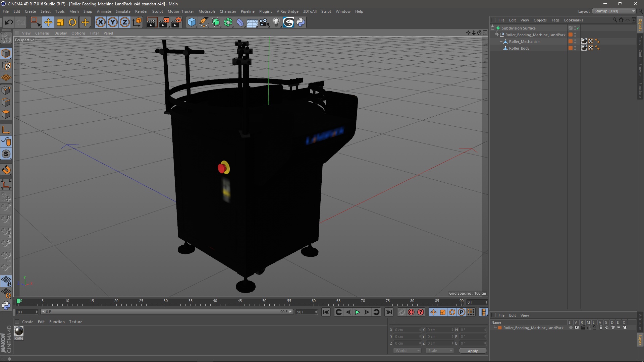Activate the Rotate tool
This screenshot has height=362, width=644.
tap(72, 22)
